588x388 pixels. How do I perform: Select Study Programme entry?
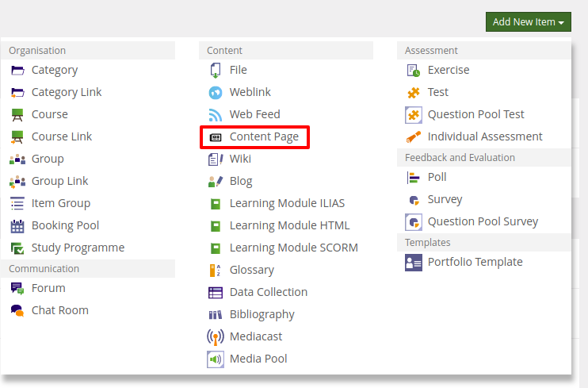78,248
